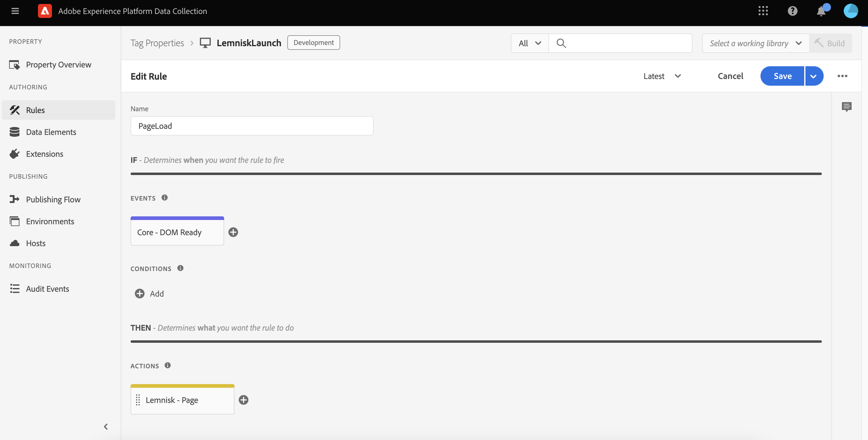Toggle the Actions info tooltip icon
This screenshot has width=868, height=440.
(168, 365)
